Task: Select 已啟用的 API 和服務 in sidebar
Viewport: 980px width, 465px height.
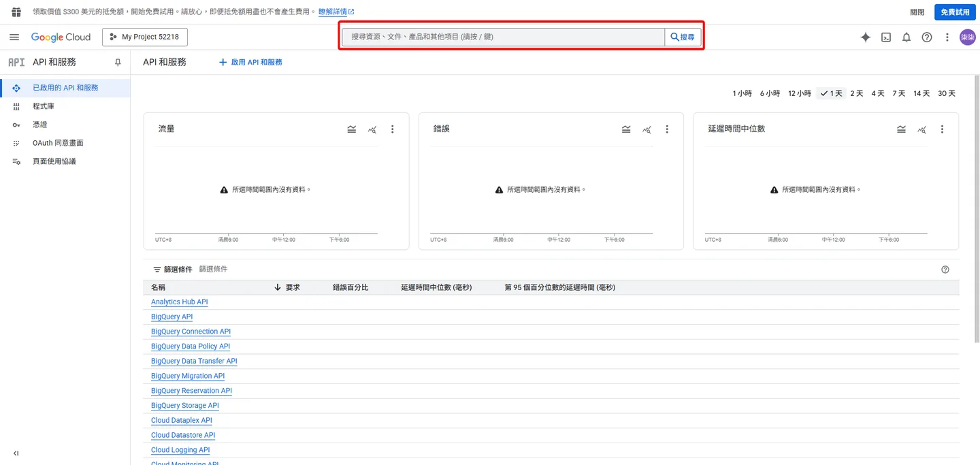Action: pos(65,88)
